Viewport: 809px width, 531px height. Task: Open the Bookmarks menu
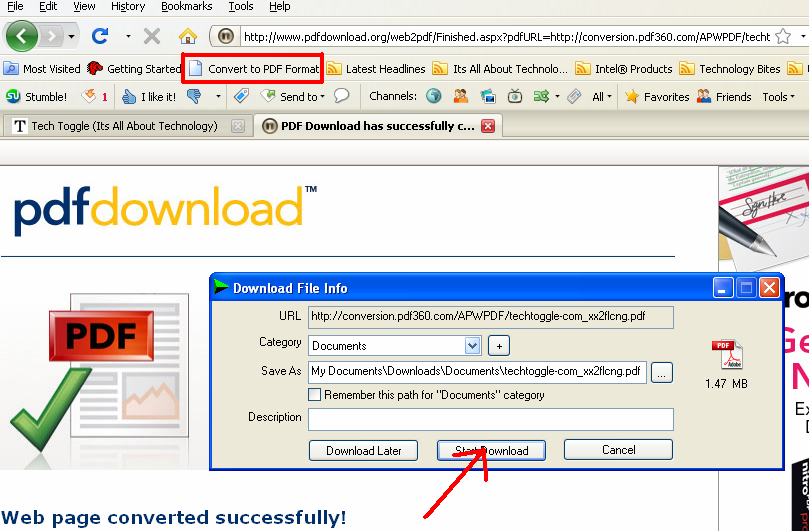[186, 6]
